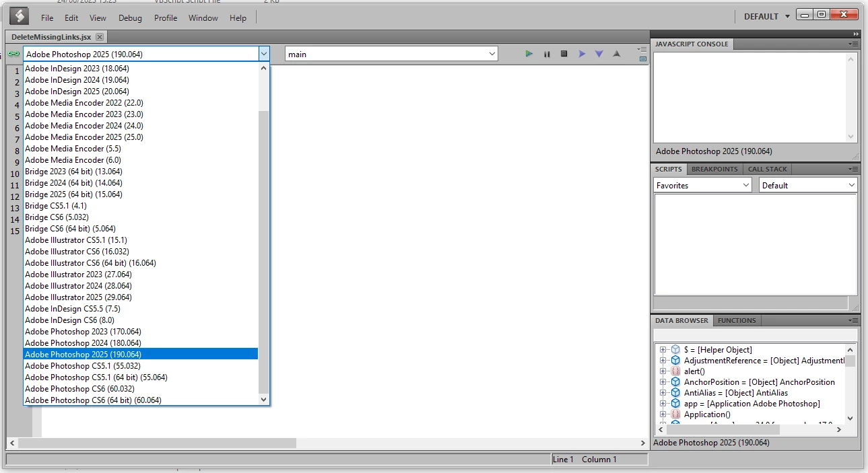Open Data Browser panel flyout menu
868x473 pixels.
click(853, 320)
